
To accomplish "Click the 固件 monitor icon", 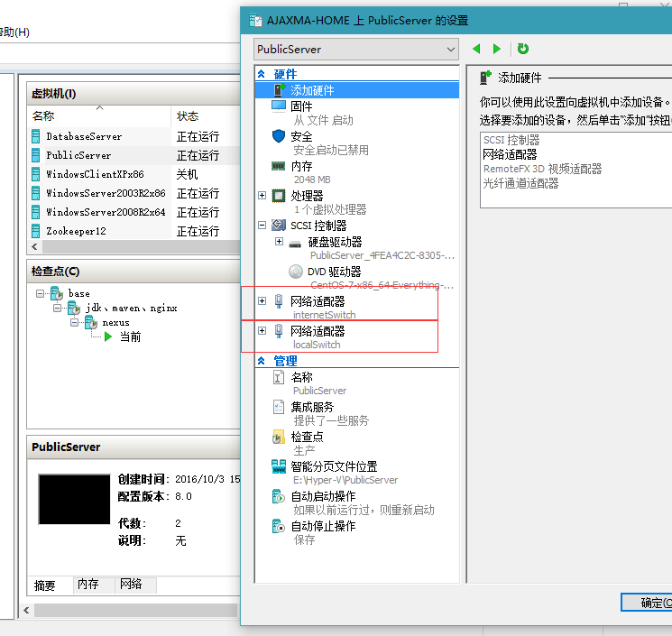I will click(279, 106).
